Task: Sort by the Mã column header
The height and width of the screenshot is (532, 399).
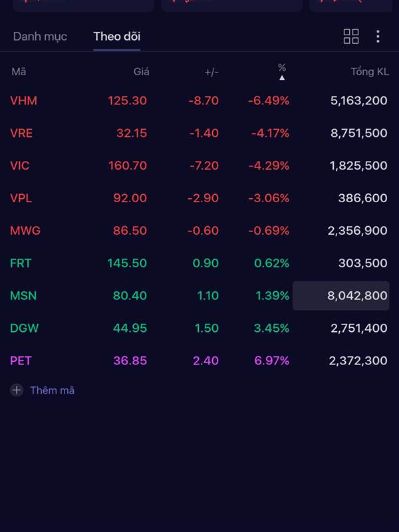Action: tap(19, 72)
